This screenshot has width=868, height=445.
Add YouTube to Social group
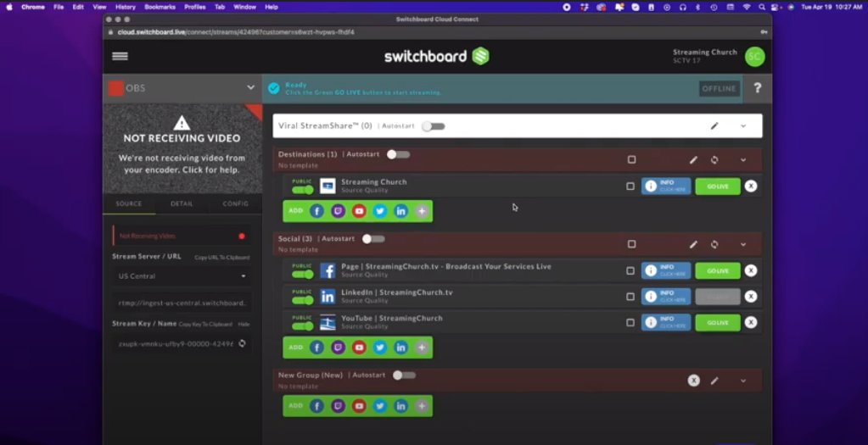[x=359, y=348]
